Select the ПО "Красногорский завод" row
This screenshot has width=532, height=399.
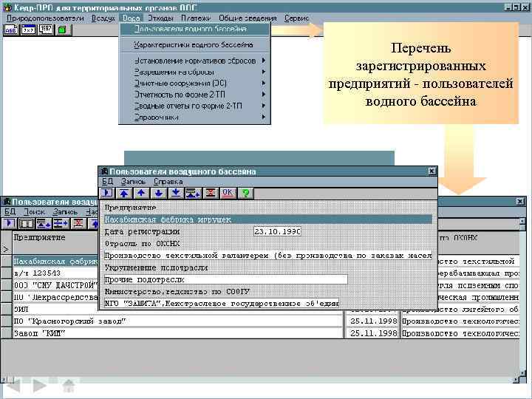click(x=178, y=321)
